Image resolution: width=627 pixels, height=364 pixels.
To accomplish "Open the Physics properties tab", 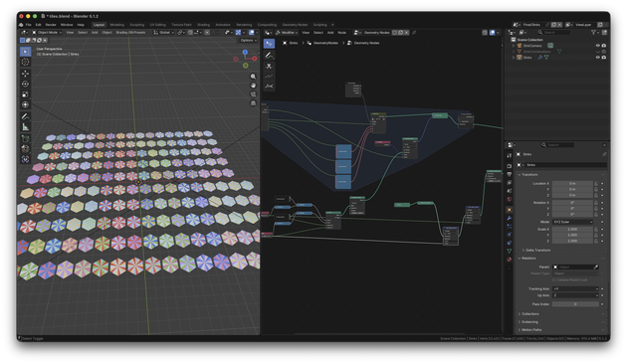I will click(x=509, y=235).
